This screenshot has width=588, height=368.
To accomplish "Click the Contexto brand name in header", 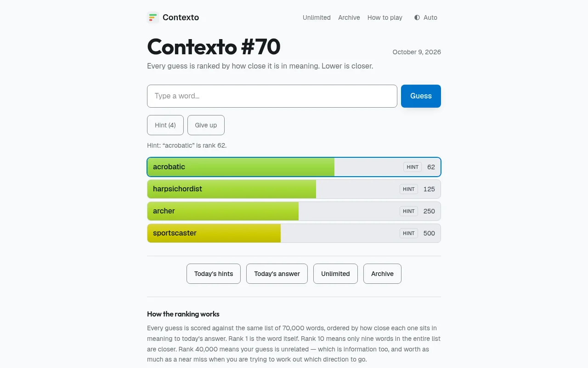I will [x=181, y=17].
